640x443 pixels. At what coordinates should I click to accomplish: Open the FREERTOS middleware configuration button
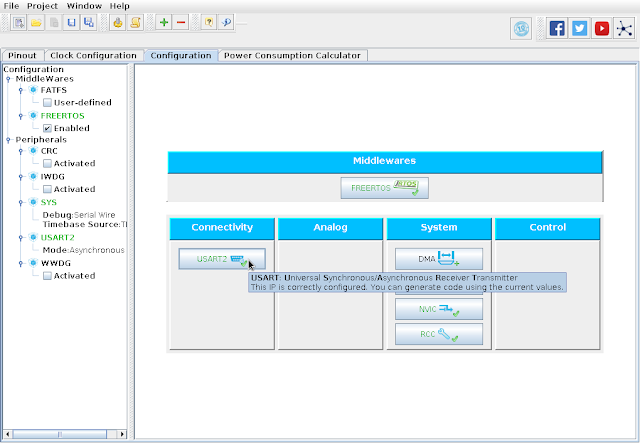tap(384, 188)
